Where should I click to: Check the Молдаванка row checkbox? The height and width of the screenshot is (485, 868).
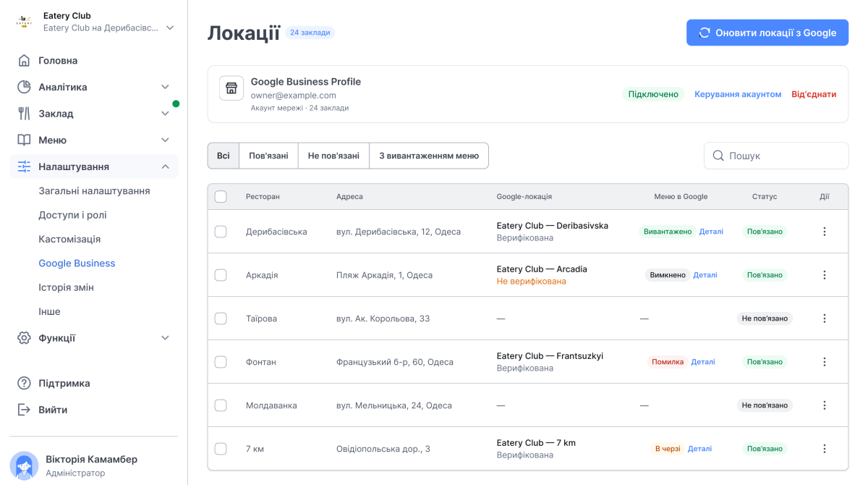221,405
